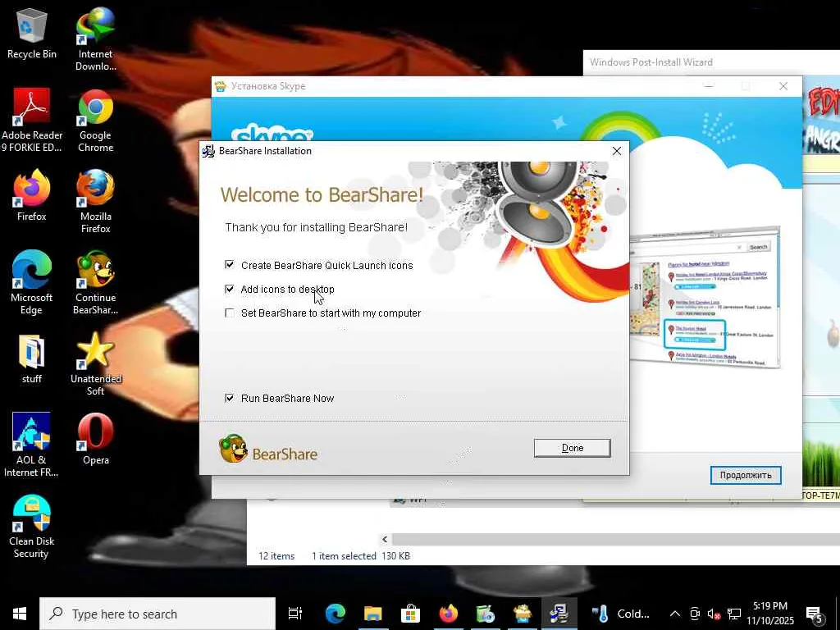Select Clean Disk Security desktop icon
This screenshot has width=840, height=630.
click(32, 526)
